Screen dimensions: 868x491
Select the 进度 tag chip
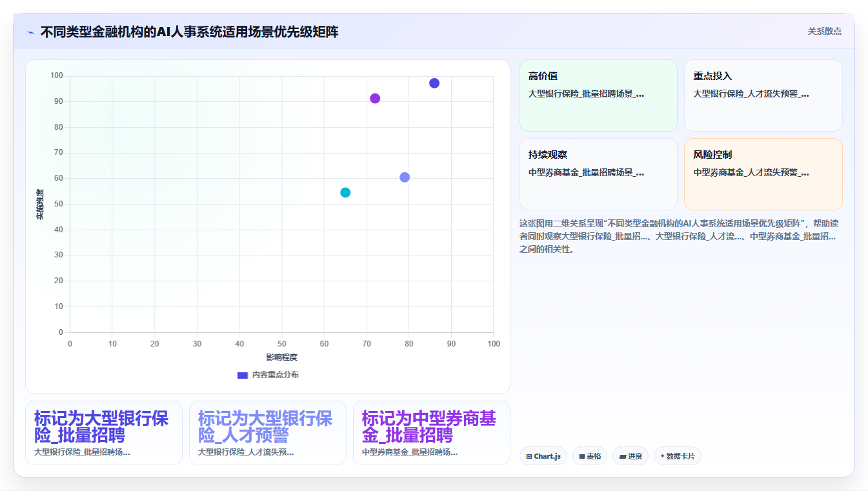pos(631,456)
